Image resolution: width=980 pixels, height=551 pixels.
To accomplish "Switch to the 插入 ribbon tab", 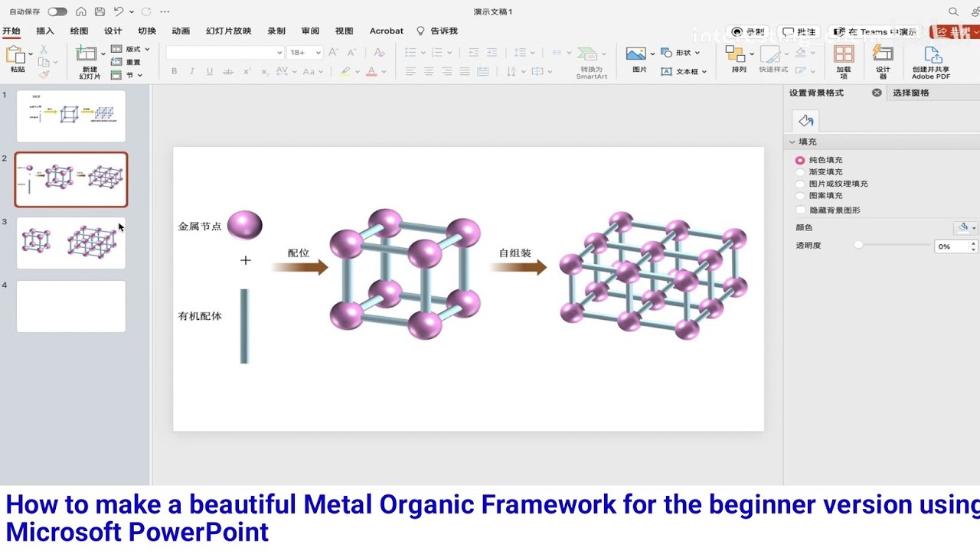I will click(x=45, y=31).
